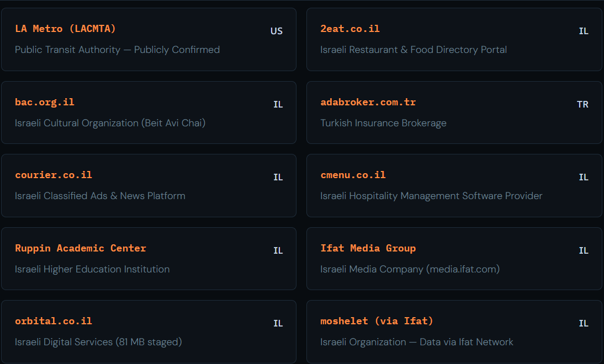Select 'Israeli Digital Services (81 MB staged)' text
This screenshot has width=604, height=364.
98,342
